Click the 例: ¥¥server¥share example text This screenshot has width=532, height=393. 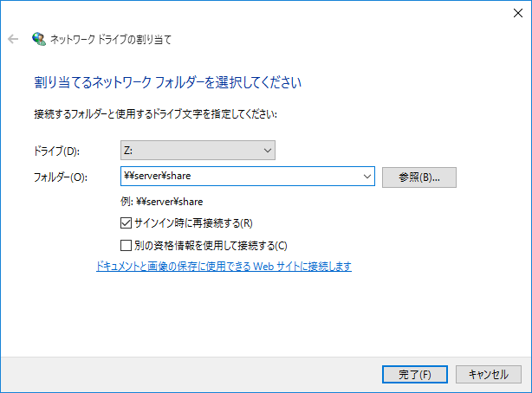161,202
